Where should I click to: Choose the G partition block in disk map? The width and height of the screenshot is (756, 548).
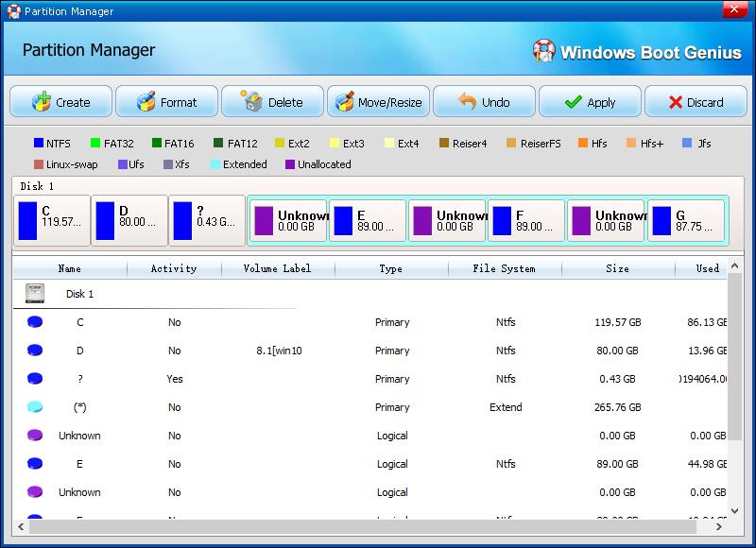[687, 221]
